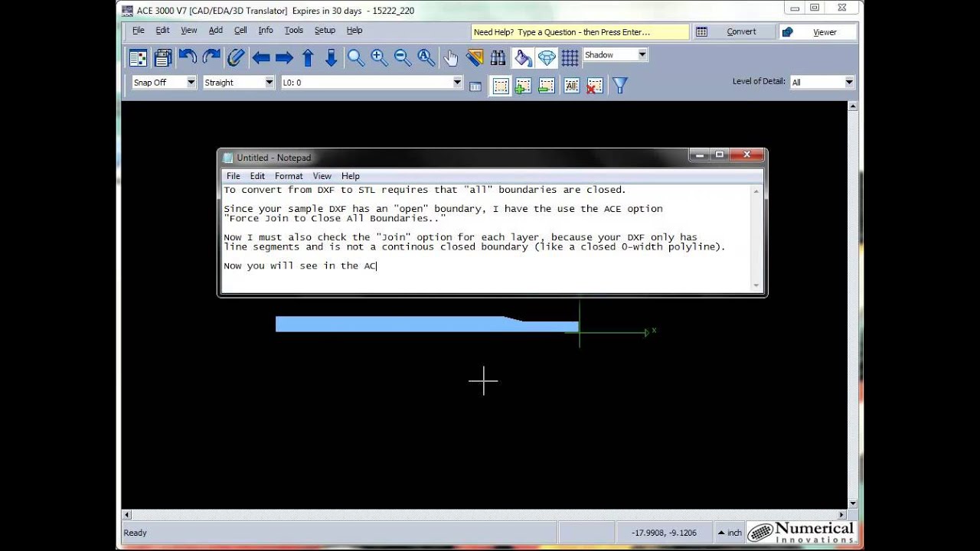Open the Edit menu in ACE

coord(162,31)
